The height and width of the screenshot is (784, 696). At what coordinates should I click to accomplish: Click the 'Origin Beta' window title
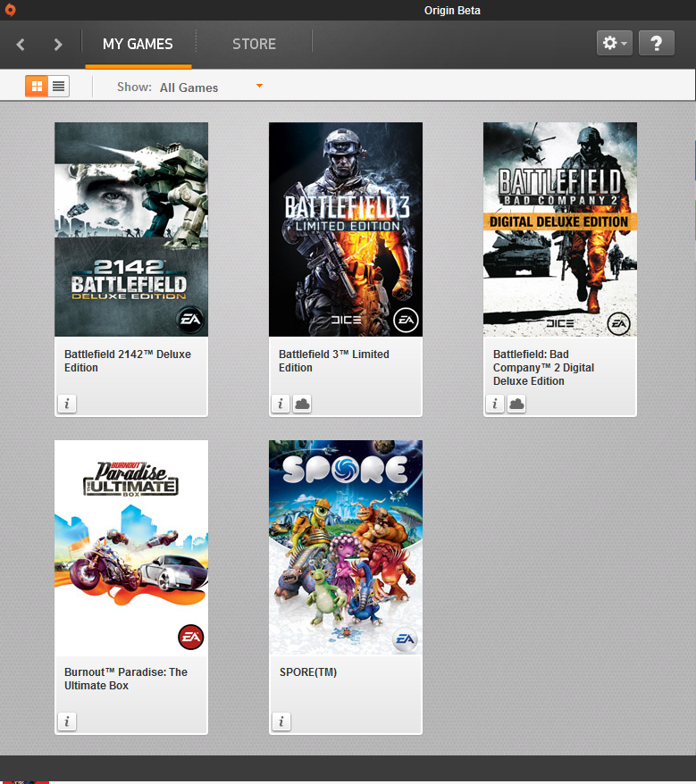[x=452, y=11]
